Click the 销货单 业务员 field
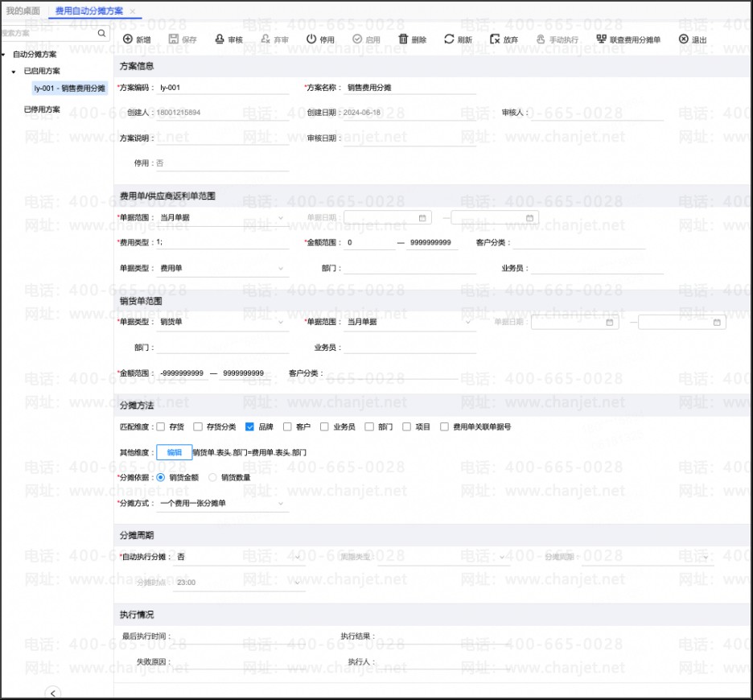 [x=409, y=348]
